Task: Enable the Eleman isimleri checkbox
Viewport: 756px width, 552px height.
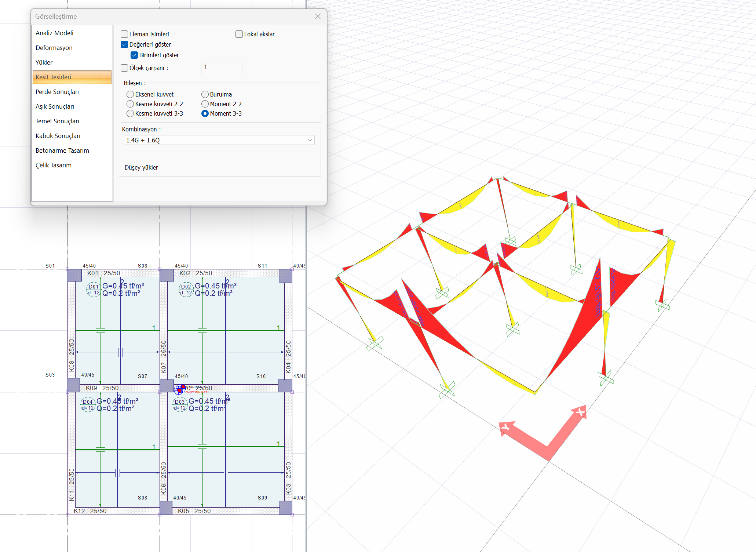Action: (125, 34)
